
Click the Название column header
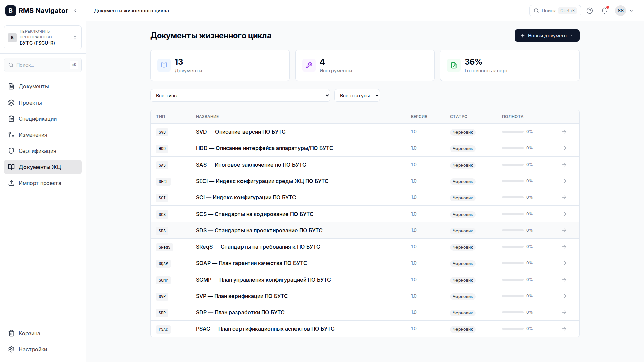(207, 117)
